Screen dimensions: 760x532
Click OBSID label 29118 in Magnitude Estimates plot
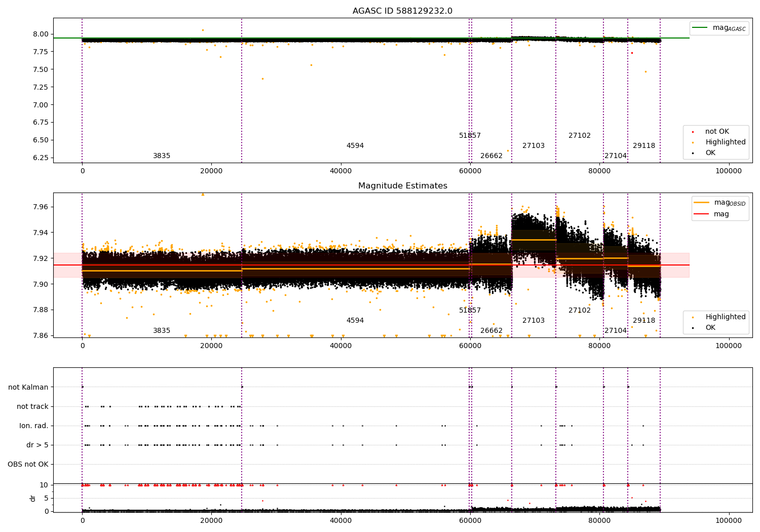pos(644,321)
